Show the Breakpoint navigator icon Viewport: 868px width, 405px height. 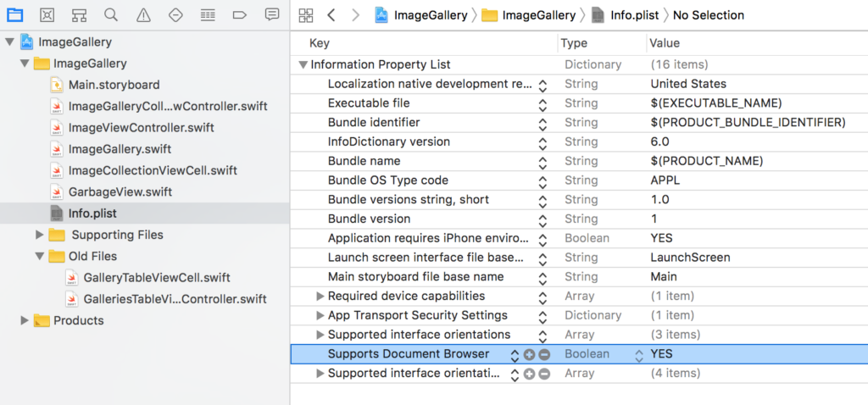click(x=240, y=15)
